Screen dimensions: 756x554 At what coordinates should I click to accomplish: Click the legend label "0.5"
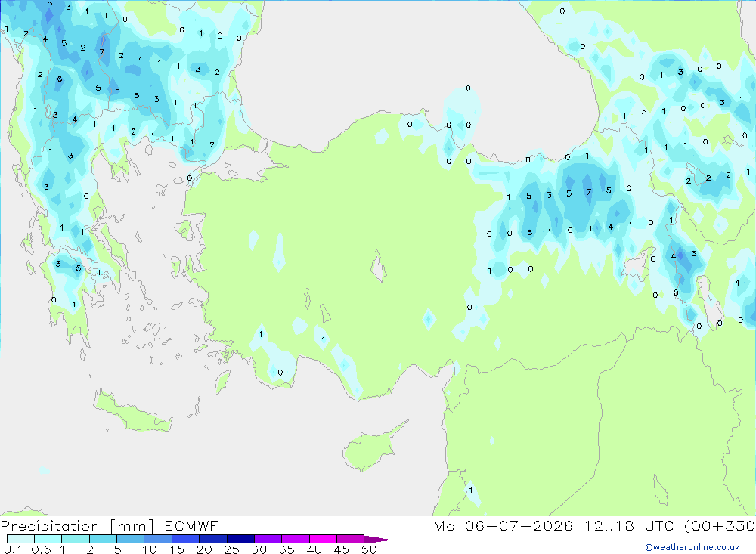tap(41, 549)
